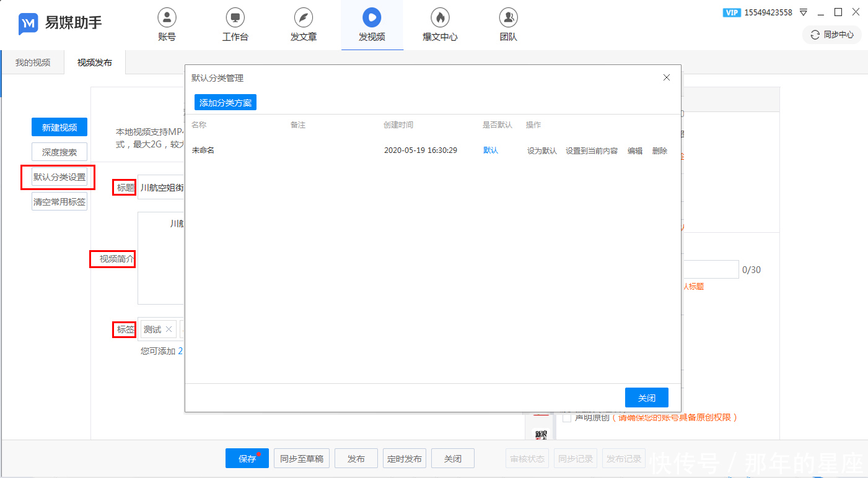Image resolution: width=868 pixels, height=478 pixels.
Task: Edit the 未命名 scheme via 编辑
Action: click(634, 150)
